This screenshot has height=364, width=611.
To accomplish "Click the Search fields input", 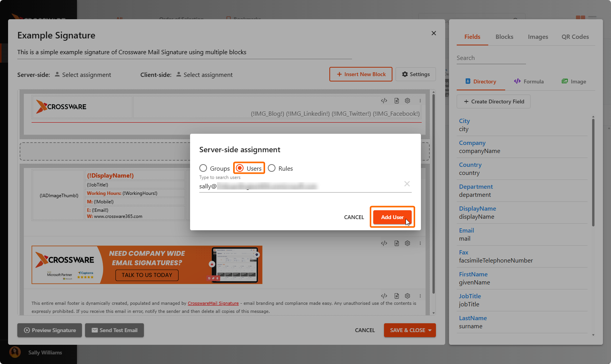I will [491, 58].
